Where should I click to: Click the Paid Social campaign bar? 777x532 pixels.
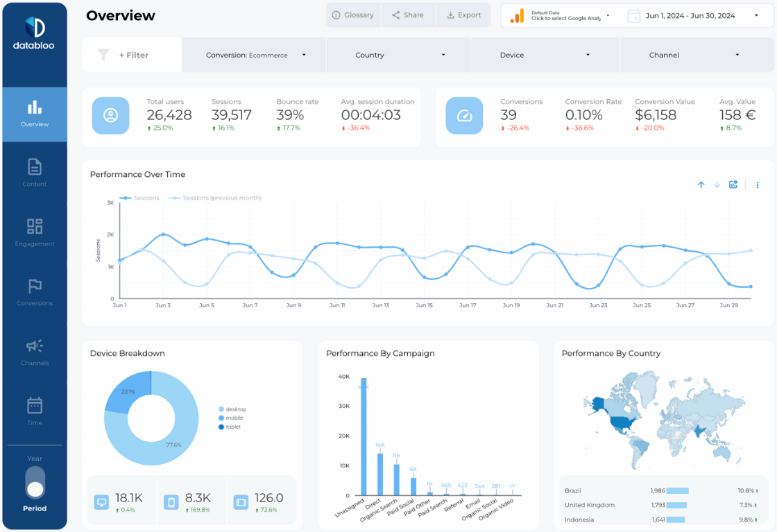pyautogui.click(x=413, y=486)
